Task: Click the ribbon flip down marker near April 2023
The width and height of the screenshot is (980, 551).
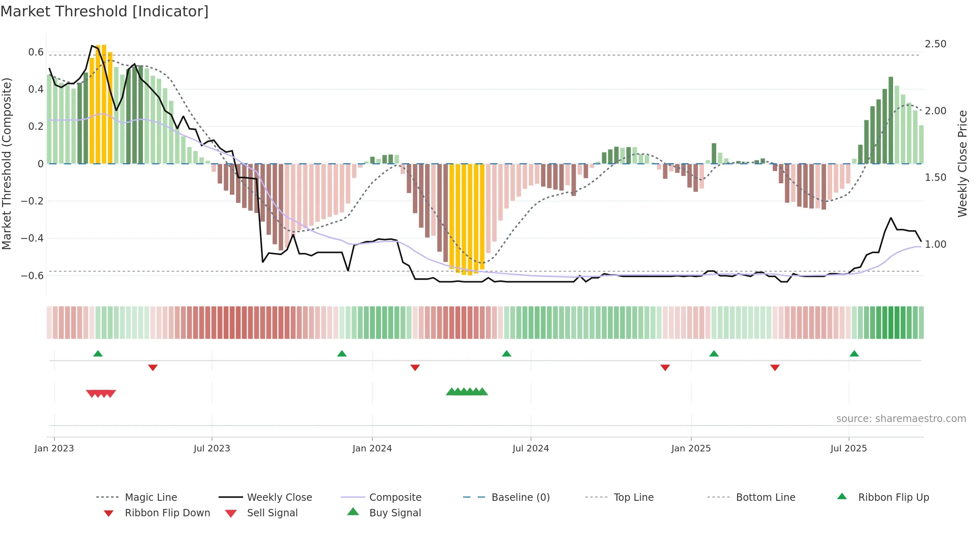Action: coord(153,368)
